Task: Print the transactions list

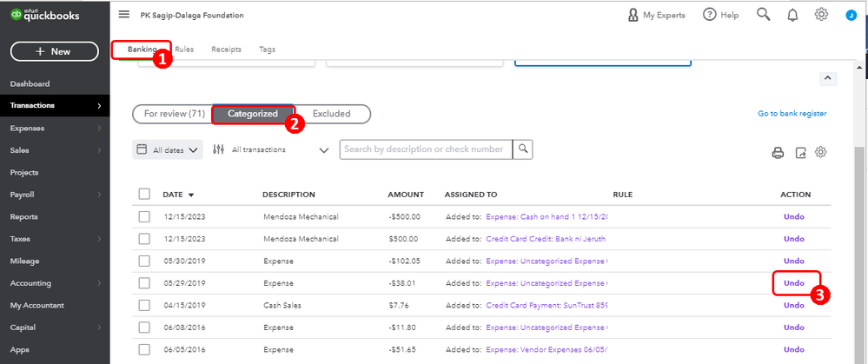Action: [778, 153]
